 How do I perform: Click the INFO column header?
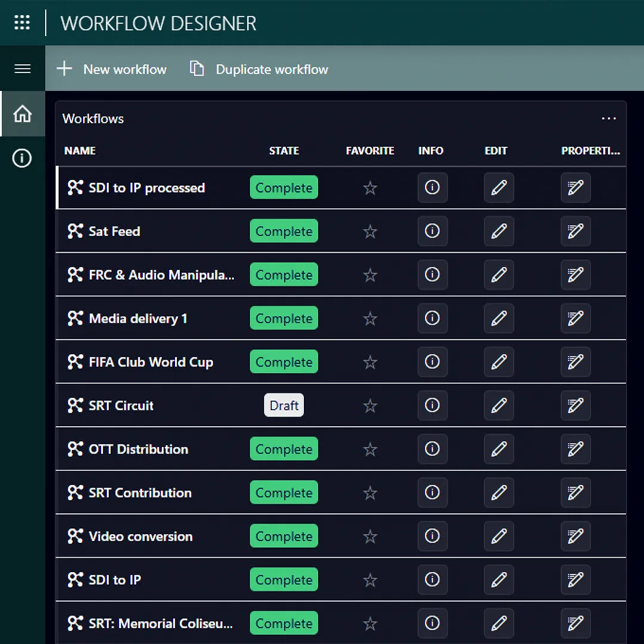[x=431, y=151]
